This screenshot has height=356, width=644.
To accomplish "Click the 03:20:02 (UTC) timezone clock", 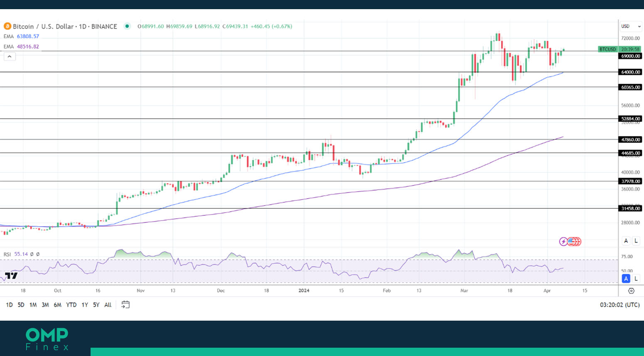I will click(x=619, y=305).
